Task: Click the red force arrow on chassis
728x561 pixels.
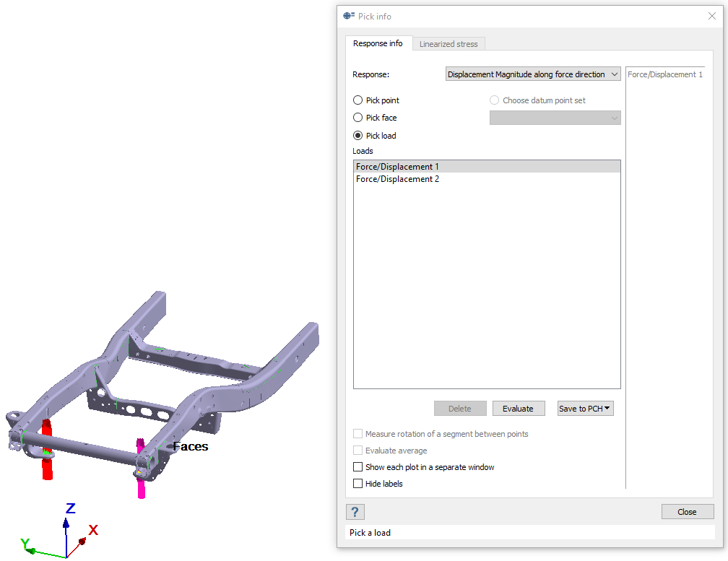Action: [48, 458]
